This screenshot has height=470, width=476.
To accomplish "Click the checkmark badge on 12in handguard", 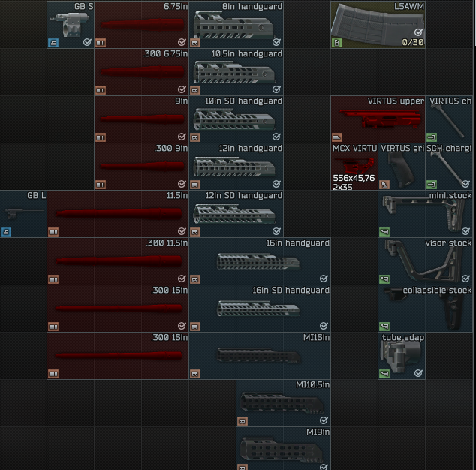I will 276,184.
